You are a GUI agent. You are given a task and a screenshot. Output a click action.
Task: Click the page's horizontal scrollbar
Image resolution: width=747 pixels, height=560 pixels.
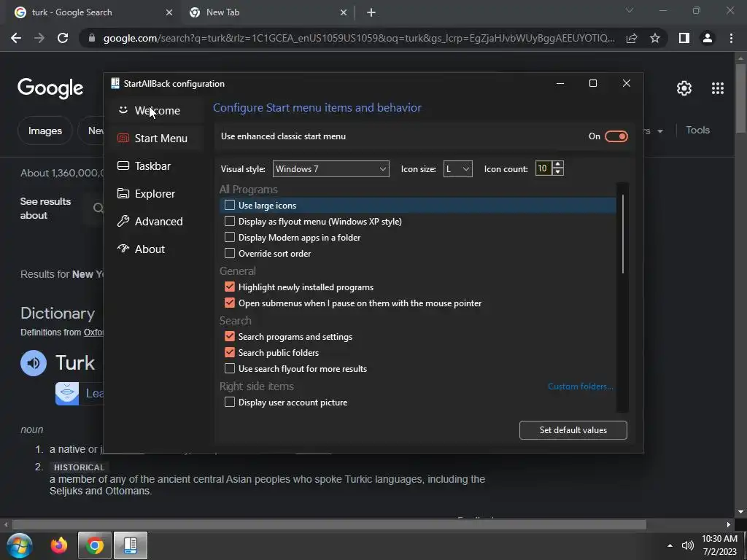pos(329,524)
